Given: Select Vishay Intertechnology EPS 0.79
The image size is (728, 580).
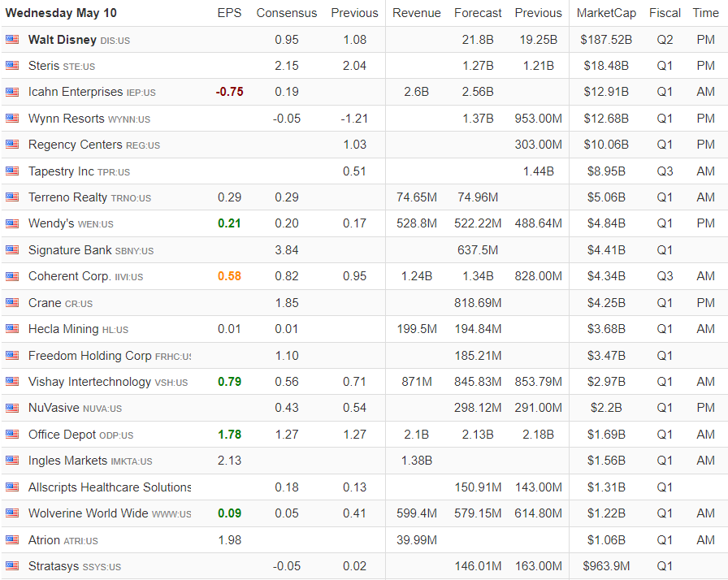Looking at the screenshot, I should tap(229, 382).
